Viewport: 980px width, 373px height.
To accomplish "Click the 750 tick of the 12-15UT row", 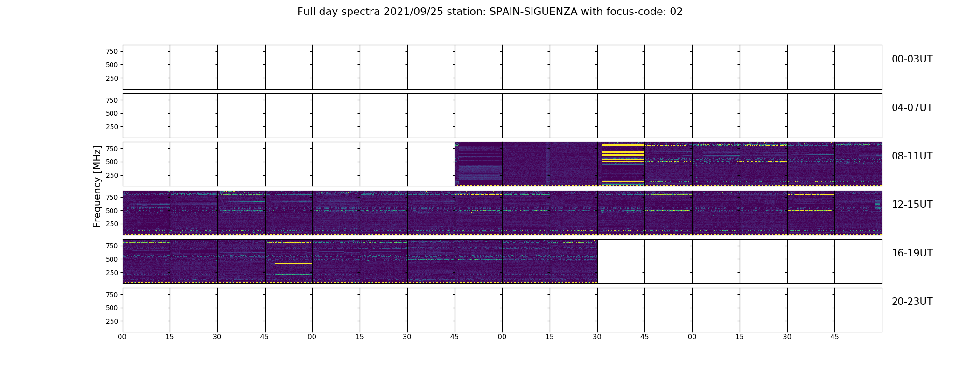I will coord(112,197).
